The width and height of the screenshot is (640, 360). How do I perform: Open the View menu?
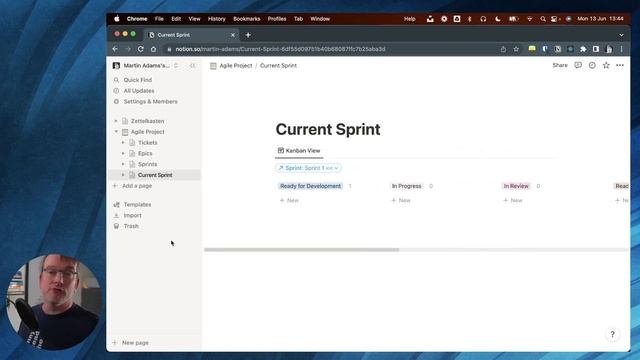[194, 19]
